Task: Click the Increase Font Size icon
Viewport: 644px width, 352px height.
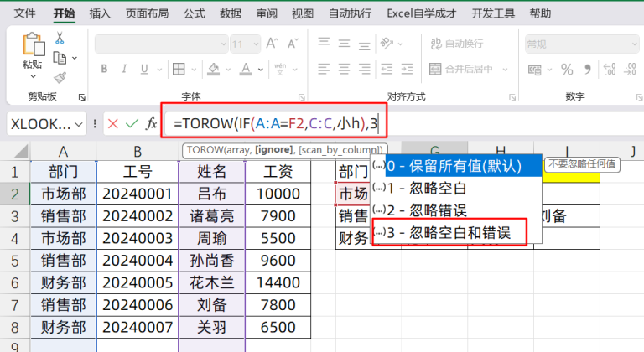Action: click(x=272, y=44)
